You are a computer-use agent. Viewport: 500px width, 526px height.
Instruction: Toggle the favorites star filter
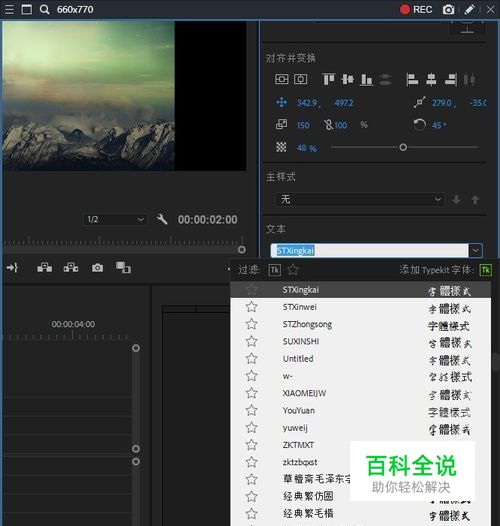coord(293,270)
